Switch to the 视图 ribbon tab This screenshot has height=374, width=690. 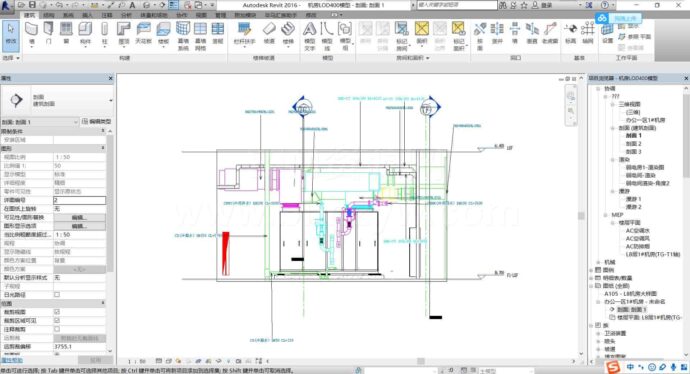[201, 15]
